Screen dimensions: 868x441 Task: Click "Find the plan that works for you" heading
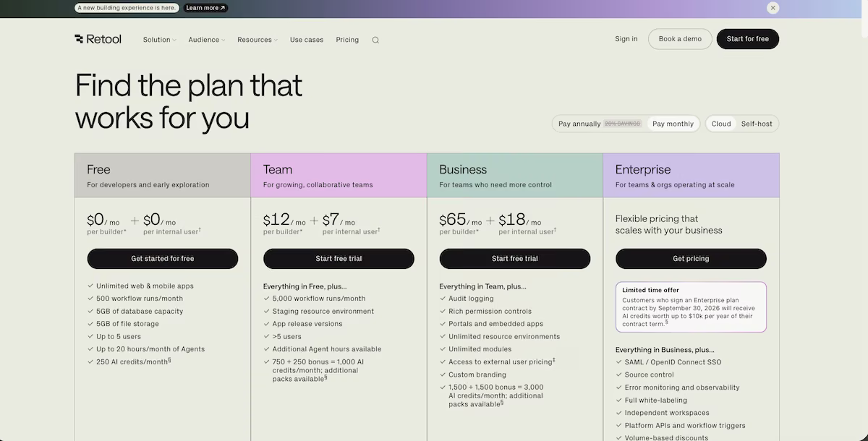pyautogui.click(x=189, y=101)
